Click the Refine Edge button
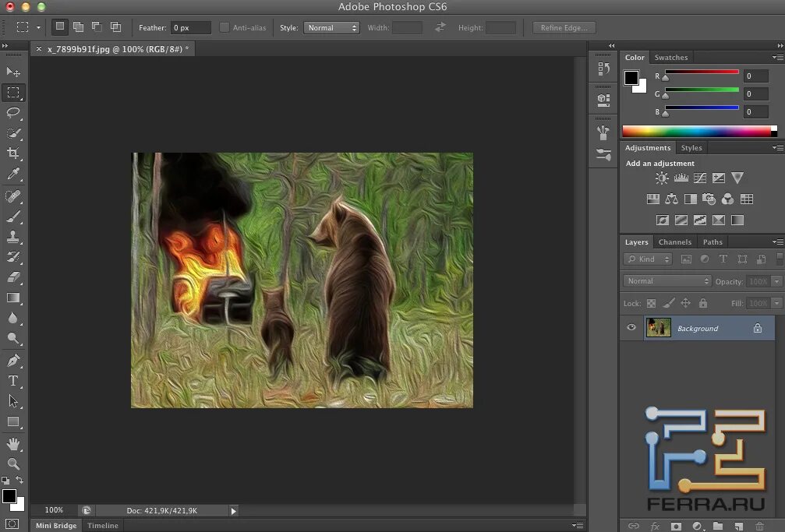The height and width of the screenshot is (532, 785). 564,28
